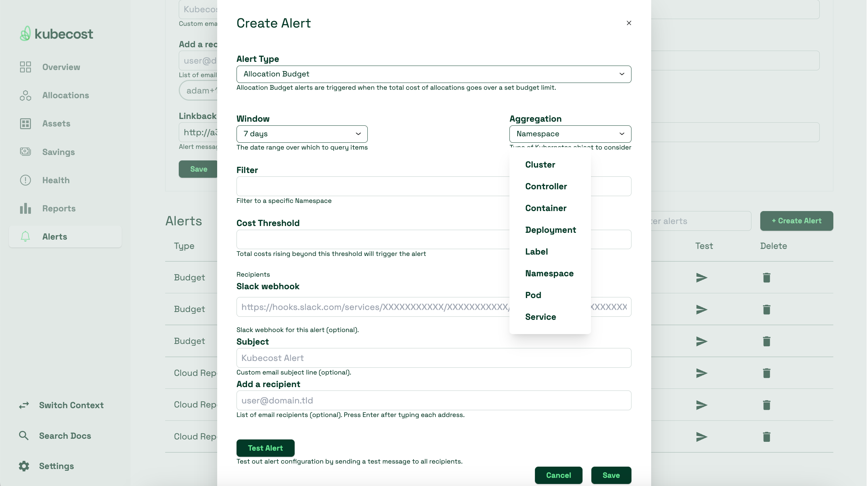Click the first Budget alert delete icon
The image size is (868, 486).
[767, 277]
